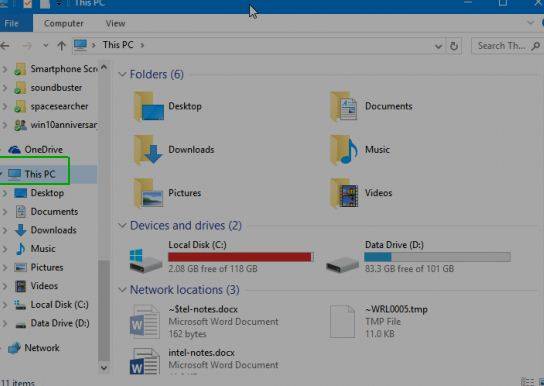
Task: Click the Devices and drives (2) header
Action: (x=186, y=225)
